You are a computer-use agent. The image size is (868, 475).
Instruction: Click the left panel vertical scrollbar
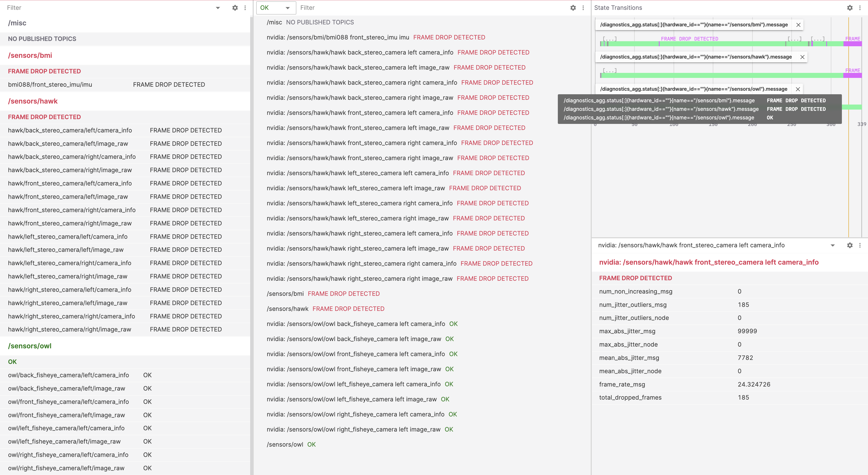pyautogui.click(x=251, y=236)
